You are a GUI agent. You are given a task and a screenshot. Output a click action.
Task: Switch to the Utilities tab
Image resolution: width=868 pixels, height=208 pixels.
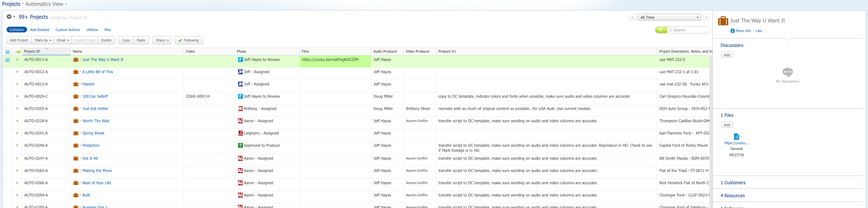pyautogui.click(x=92, y=30)
